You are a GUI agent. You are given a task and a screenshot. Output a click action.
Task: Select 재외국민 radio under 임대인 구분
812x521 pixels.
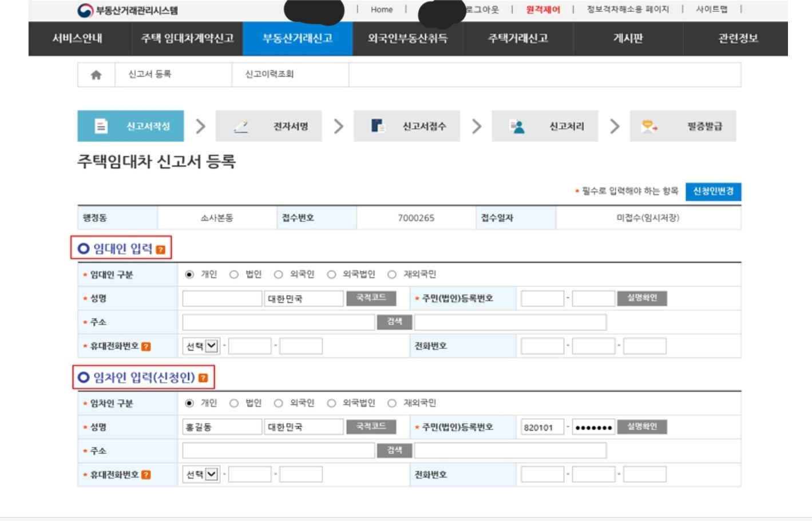(x=392, y=275)
